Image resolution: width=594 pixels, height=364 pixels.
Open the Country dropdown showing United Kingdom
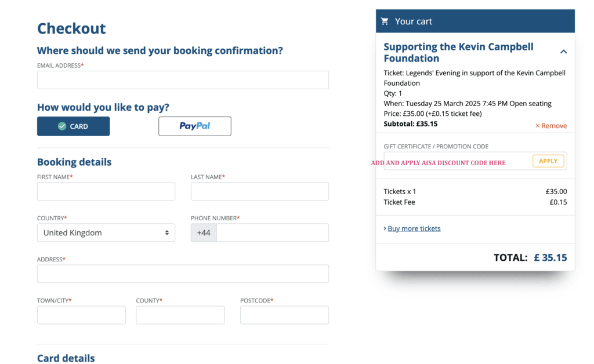[106, 232]
